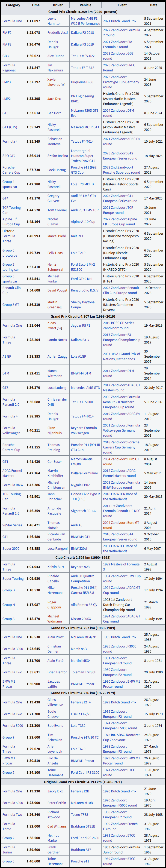
Task: Open the Tom Coronel link
Action: coord(57,210)
